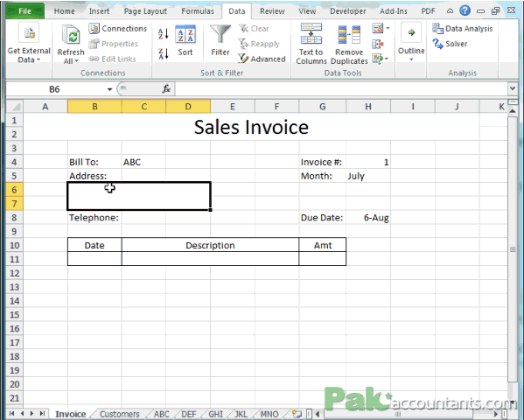Click the vertical scrollbar thumb
Screen dimensions: 524x420
[x=513, y=249]
